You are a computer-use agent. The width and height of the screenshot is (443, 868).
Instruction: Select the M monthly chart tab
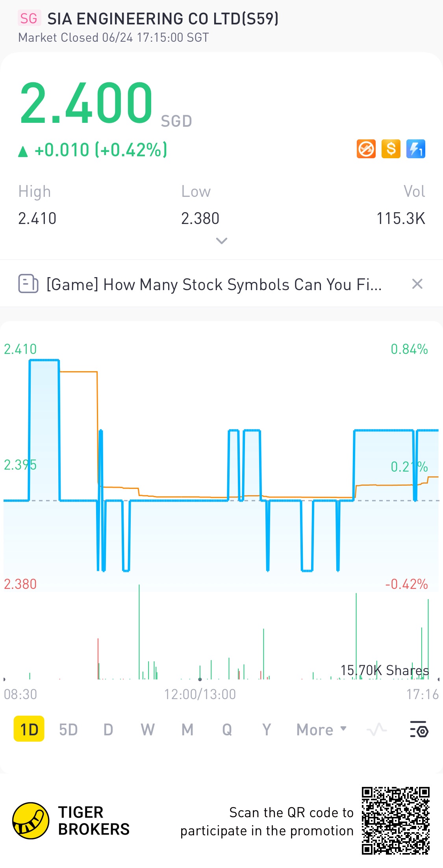tap(187, 729)
